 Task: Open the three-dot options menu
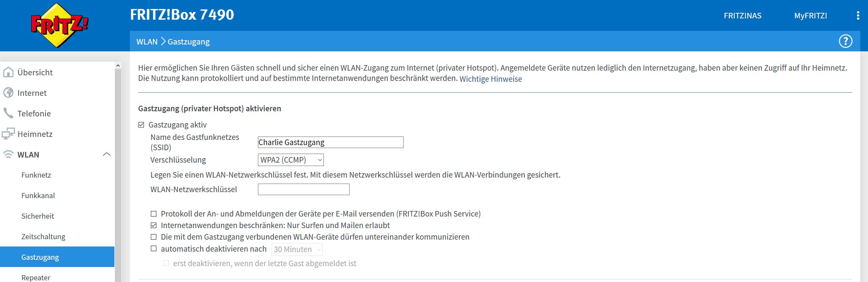click(x=858, y=16)
